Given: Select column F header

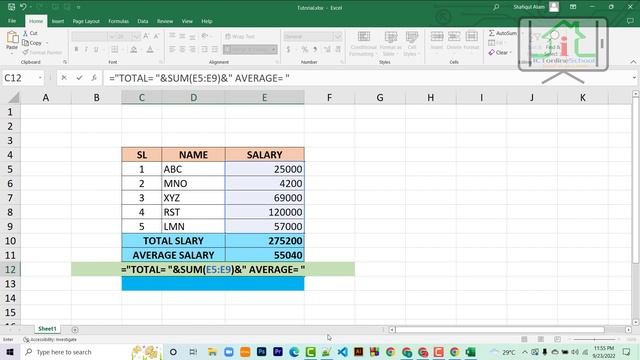Looking at the screenshot, I should pos(329,98).
